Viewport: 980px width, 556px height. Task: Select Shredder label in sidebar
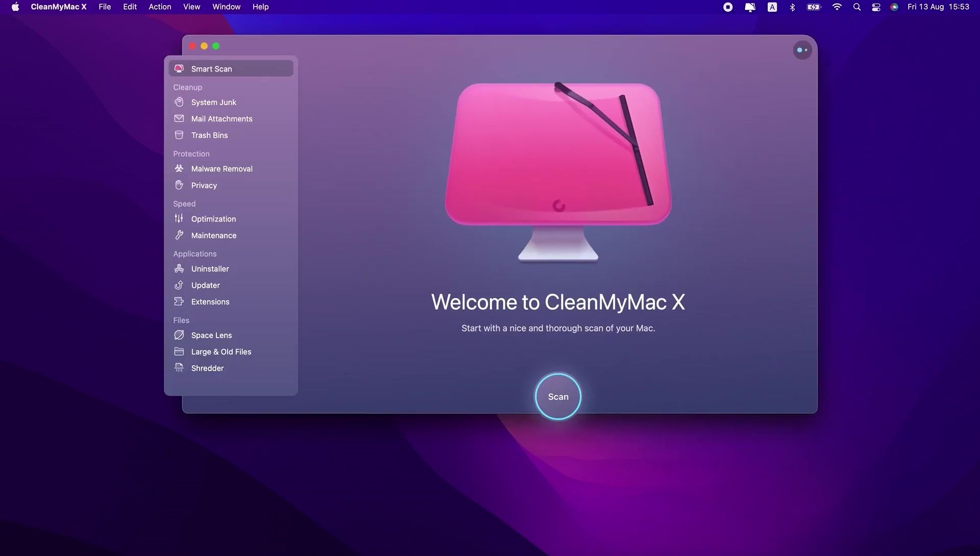(x=207, y=368)
